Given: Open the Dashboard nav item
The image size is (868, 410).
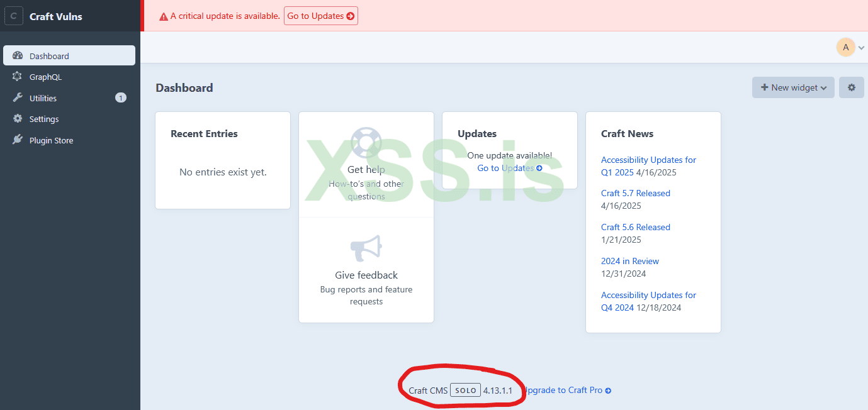Looking at the screenshot, I should pyautogui.click(x=69, y=55).
